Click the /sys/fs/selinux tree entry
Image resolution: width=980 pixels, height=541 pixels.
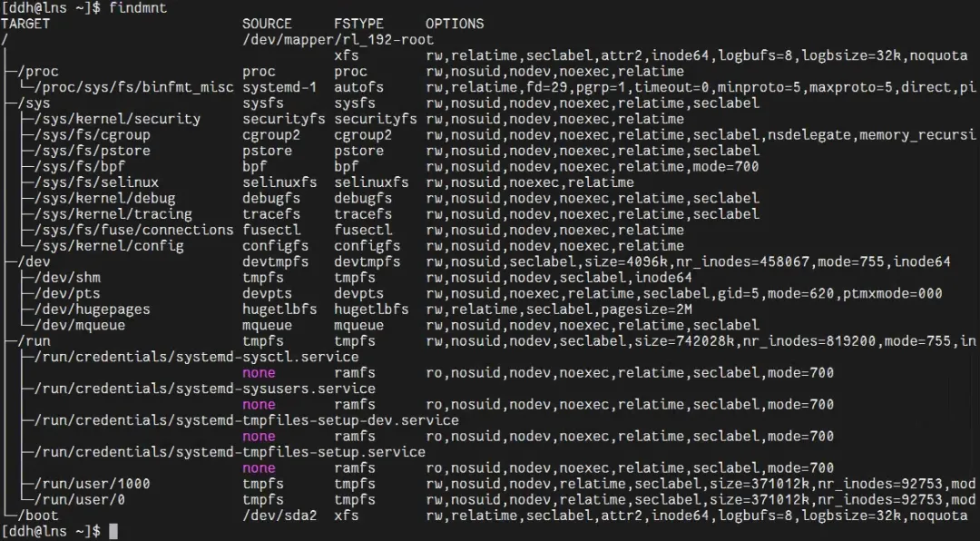[x=95, y=182]
